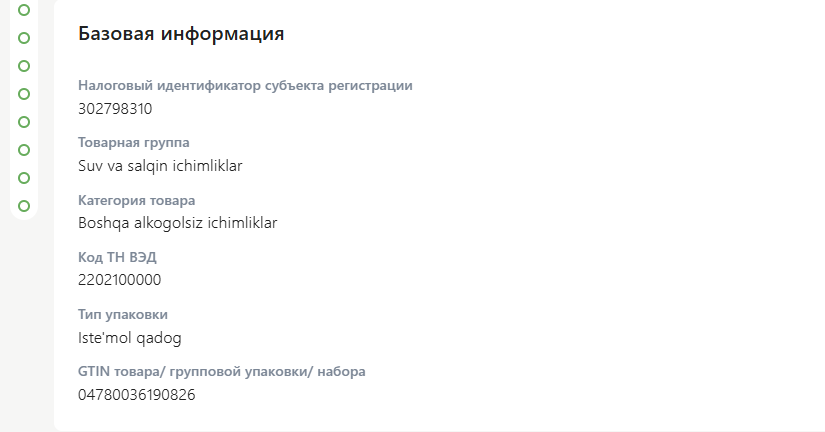
Task: Click the GTIN number 04780036190826
Action: 136,394
